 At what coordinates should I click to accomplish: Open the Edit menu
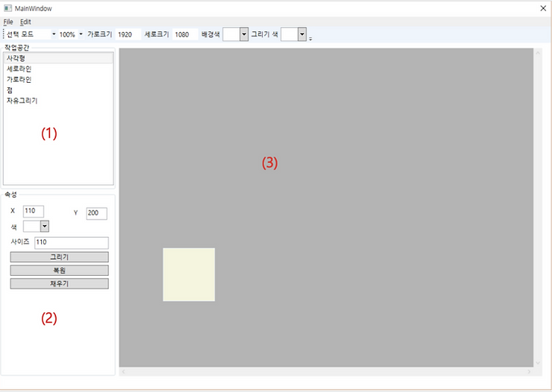click(25, 22)
